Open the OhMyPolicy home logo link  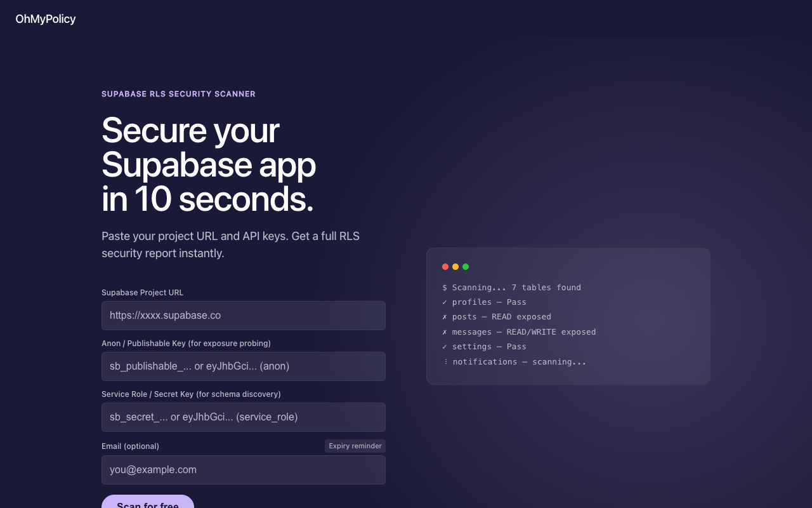[46, 19]
